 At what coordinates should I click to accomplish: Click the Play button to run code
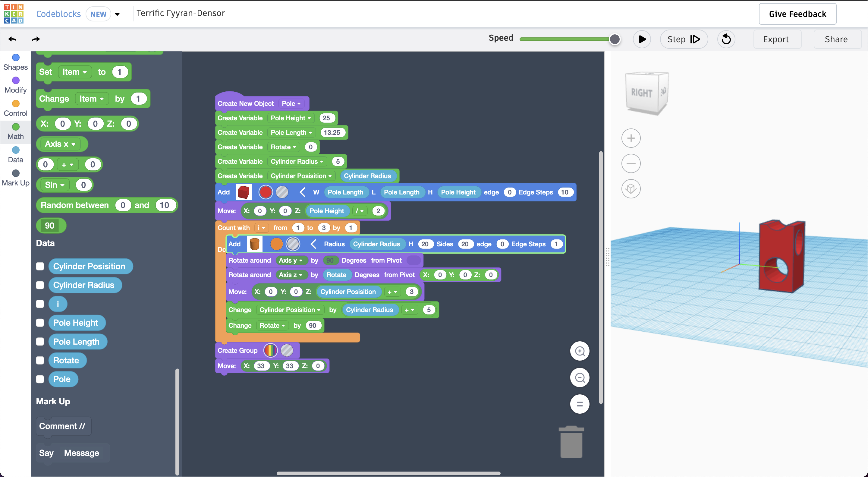click(x=642, y=39)
